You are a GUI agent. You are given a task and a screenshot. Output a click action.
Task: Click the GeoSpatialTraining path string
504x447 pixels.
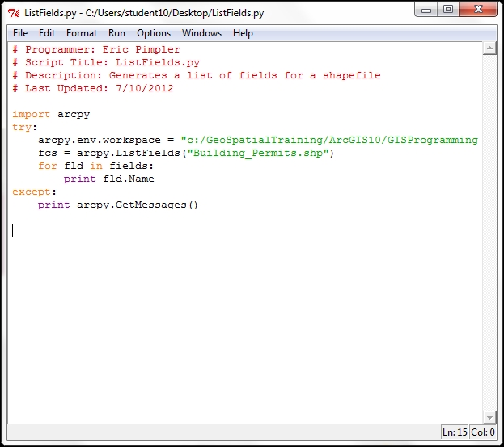[329, 140]
